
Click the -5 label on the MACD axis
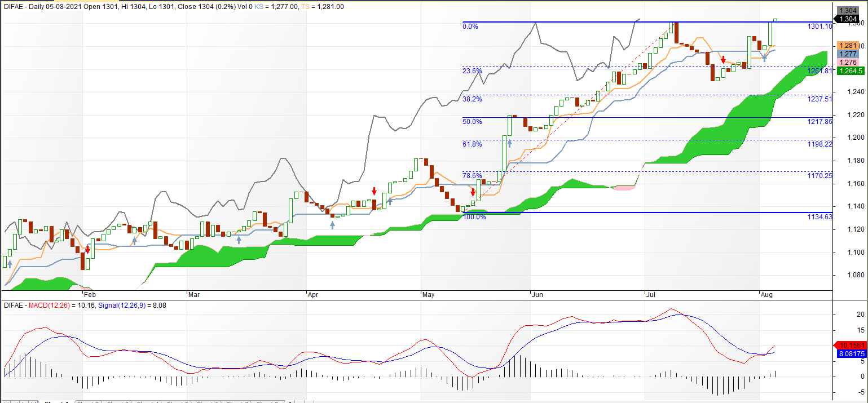(861, 392)
